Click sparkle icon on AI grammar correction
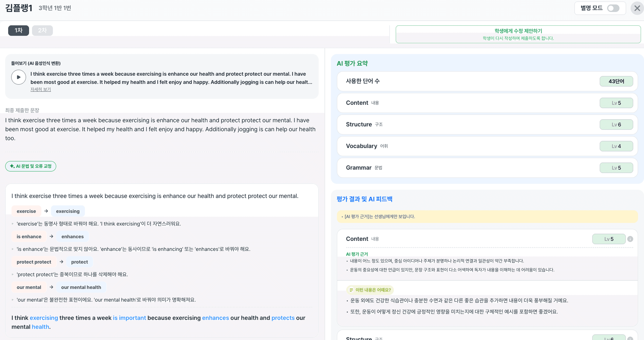 [x=12, y=166]
